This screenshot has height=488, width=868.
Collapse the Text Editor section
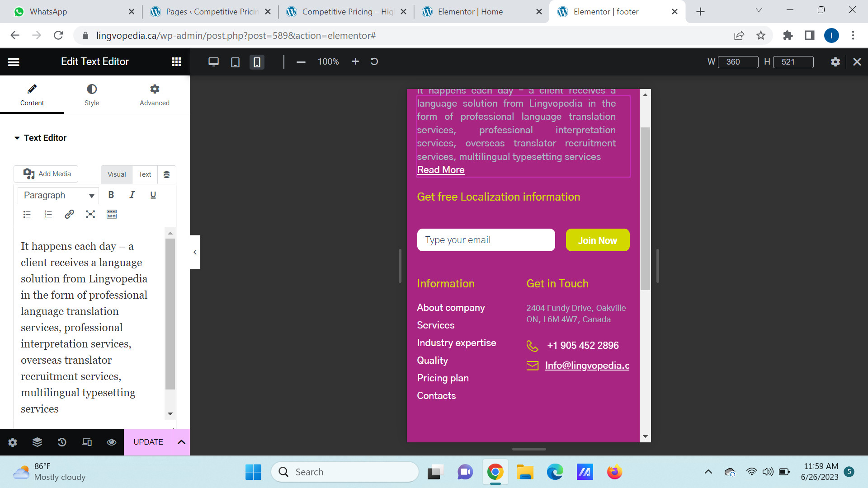click(17, 138)
